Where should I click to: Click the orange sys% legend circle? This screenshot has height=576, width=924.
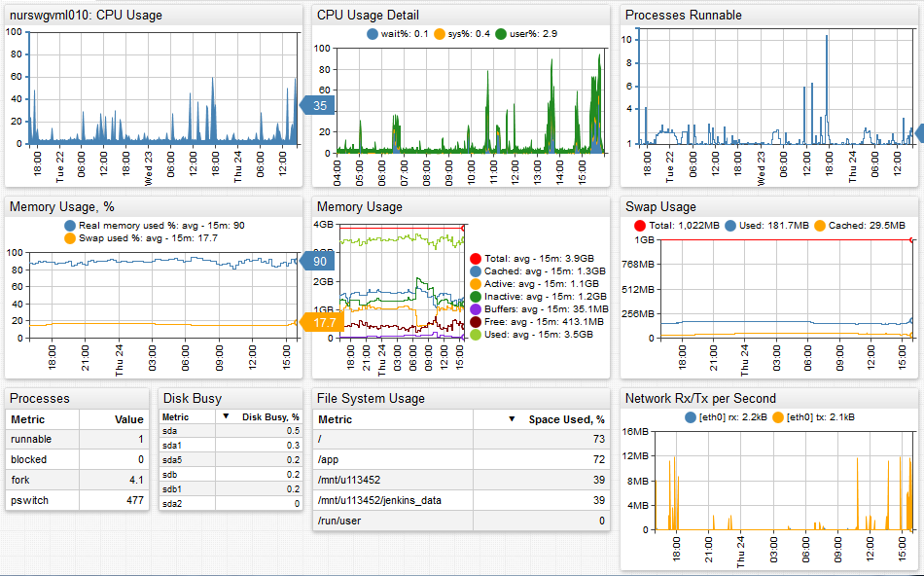(x=439, y=34)
